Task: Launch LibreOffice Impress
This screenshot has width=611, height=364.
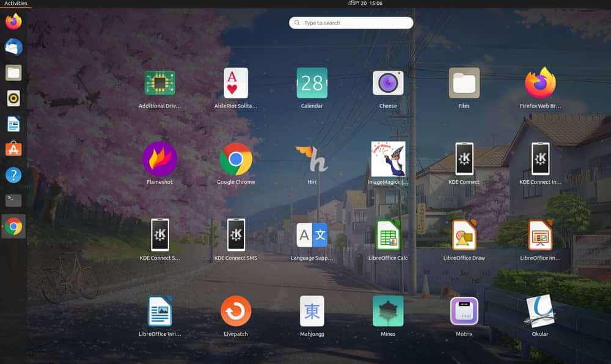Action: (540, 235)
